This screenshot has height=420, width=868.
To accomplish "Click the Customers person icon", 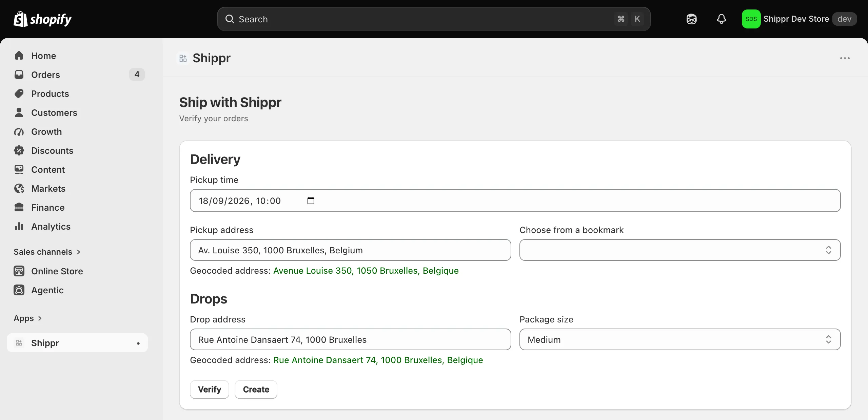I will coord(19,112).
